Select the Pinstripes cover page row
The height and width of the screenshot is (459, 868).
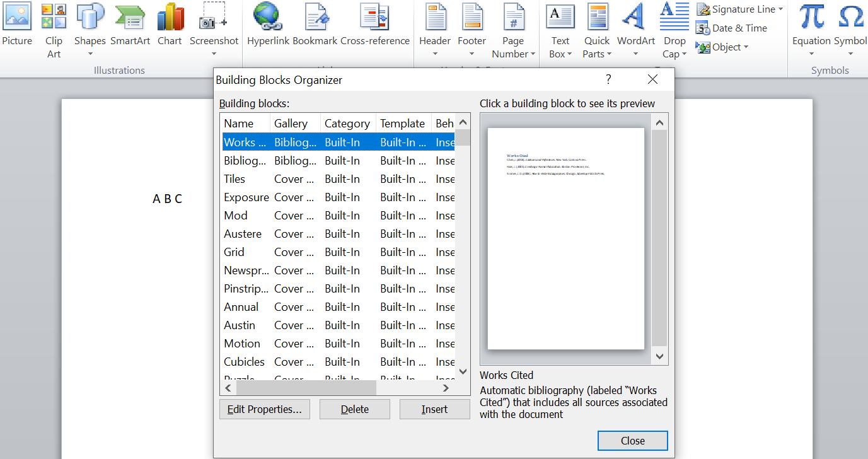(339, 289)
